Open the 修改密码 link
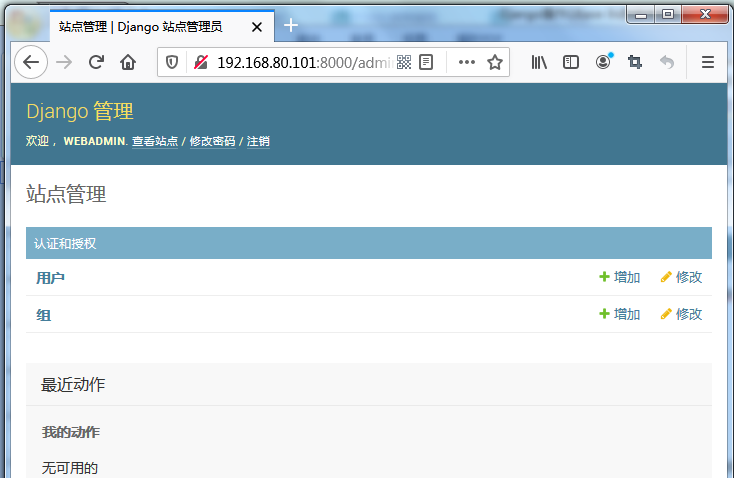The height and width of the screenshot is (478, 734). click(213, 141)
